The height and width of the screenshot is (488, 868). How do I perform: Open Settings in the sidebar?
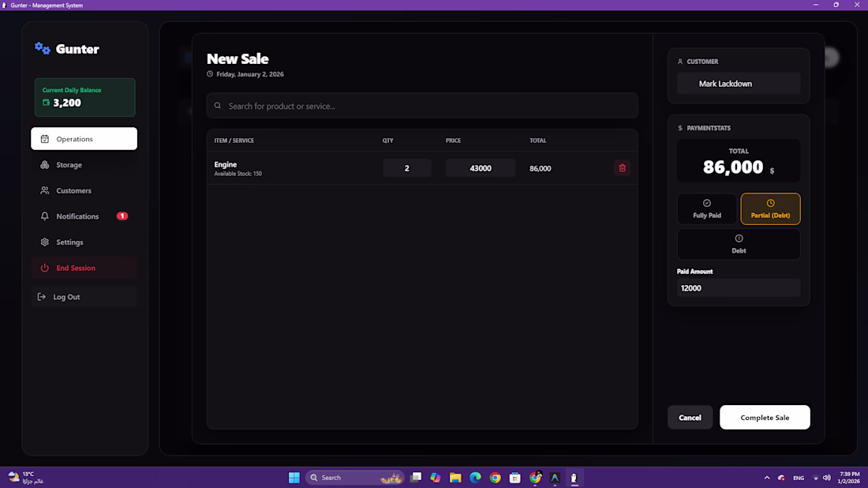pos(84,242)
